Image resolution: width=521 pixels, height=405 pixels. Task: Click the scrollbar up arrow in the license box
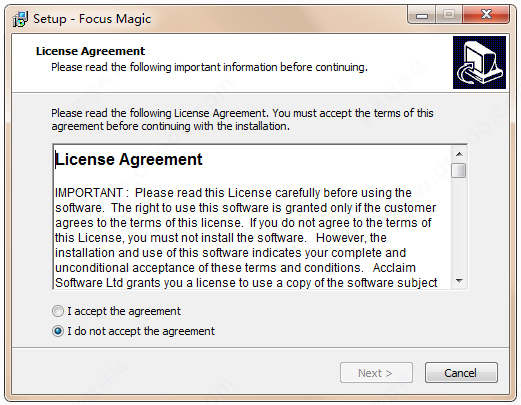click(x=459, y=154)
